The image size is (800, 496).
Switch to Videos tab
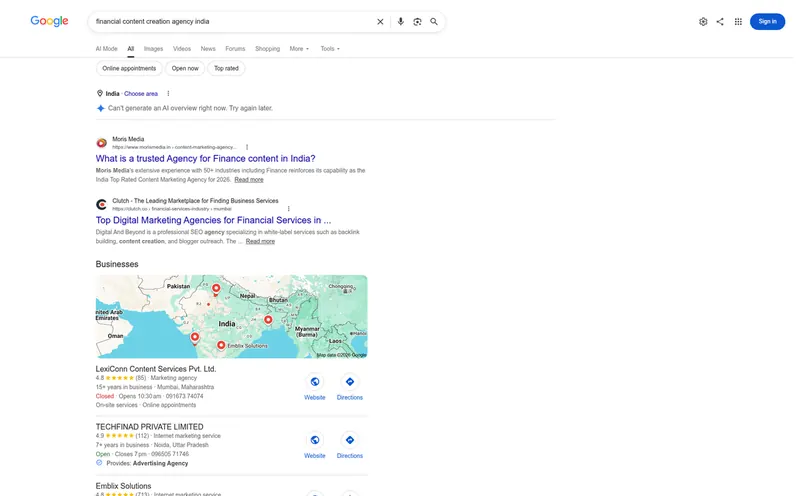click(x=182, y=48)
